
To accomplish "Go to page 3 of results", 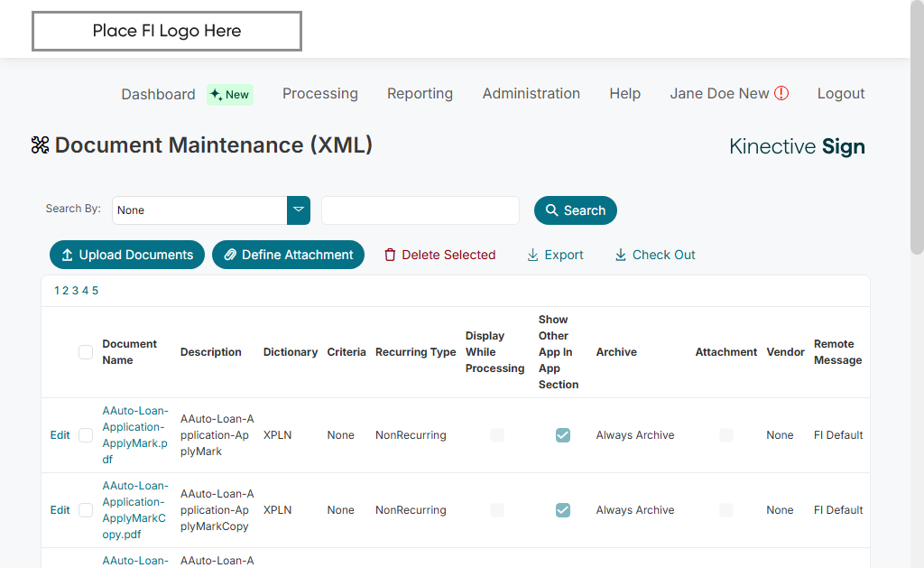I will click(76, 291).
